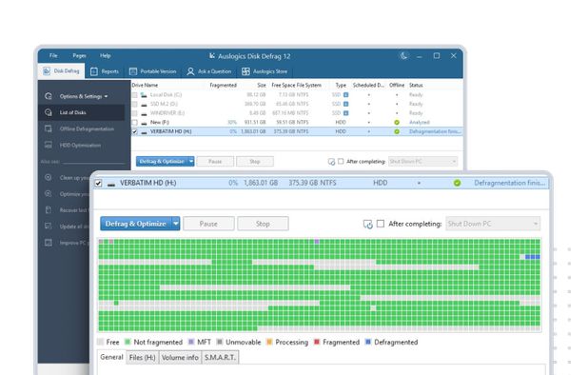This screenshot has height=375, width=588.
Task: Open Ask a Question from the toolbar
Action: (x=209, y=71)
